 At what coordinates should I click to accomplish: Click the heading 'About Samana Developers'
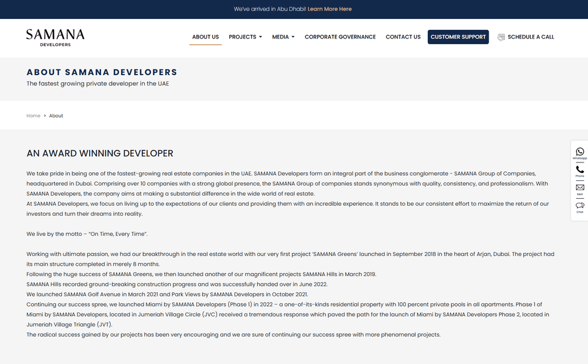(x=102, y=72)
